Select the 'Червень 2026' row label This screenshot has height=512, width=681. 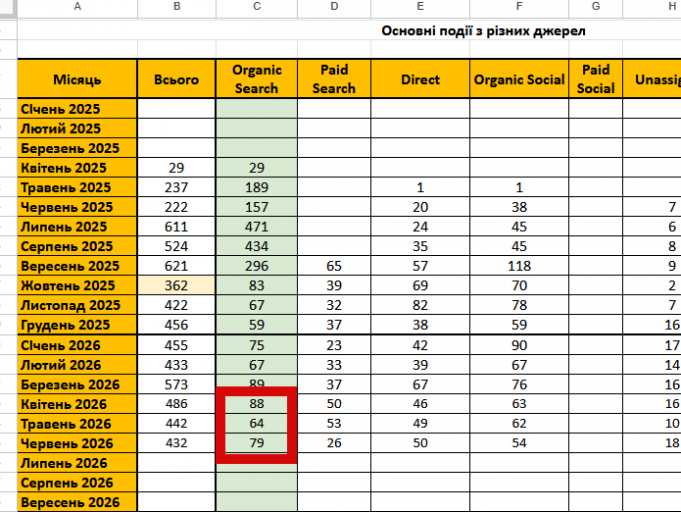[x=77, y=443]
